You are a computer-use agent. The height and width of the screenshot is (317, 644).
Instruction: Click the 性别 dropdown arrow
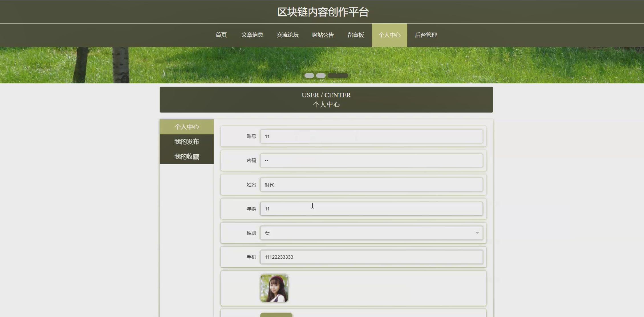477,233
